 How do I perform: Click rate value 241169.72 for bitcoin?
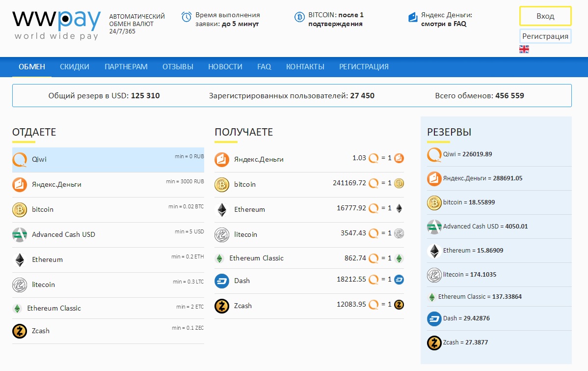349,183
